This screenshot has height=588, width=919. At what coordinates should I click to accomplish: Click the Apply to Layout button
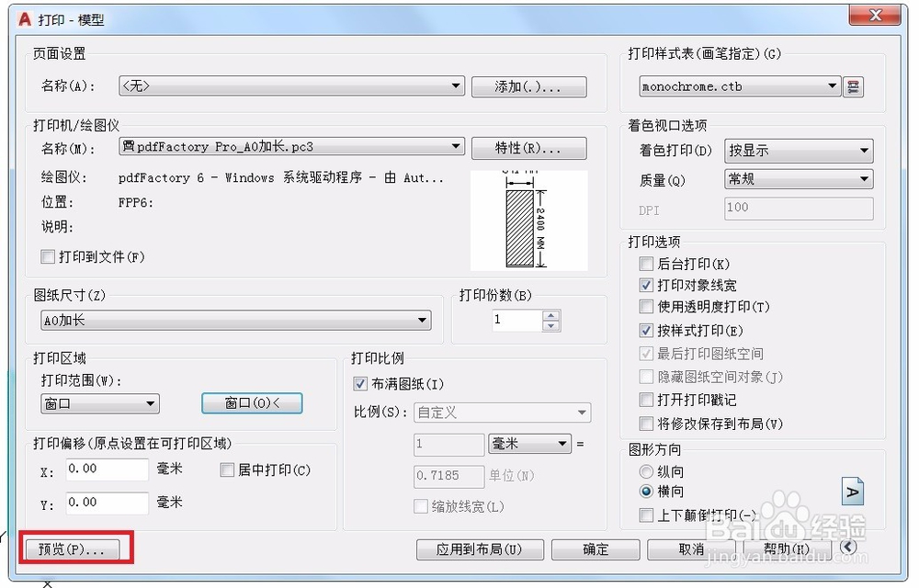(x=480, y=549)
